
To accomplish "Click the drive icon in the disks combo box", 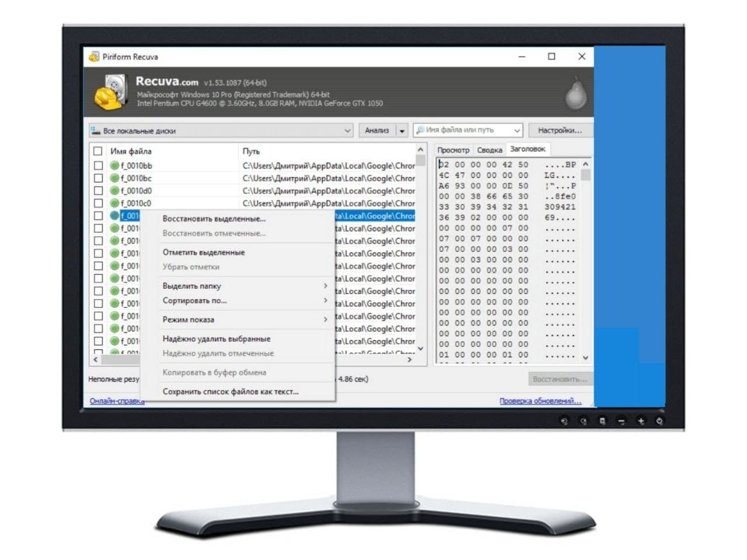I will 96,131.
